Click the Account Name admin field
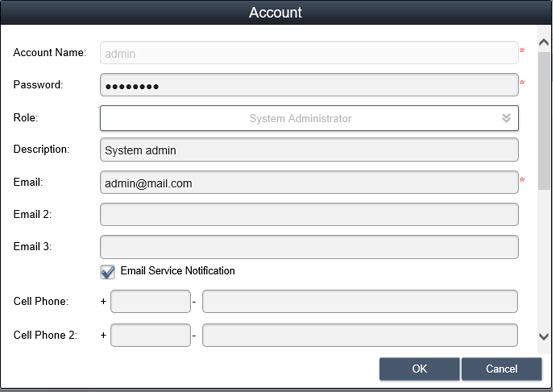The height and width of the screenshot is (392, 553). 309,53
